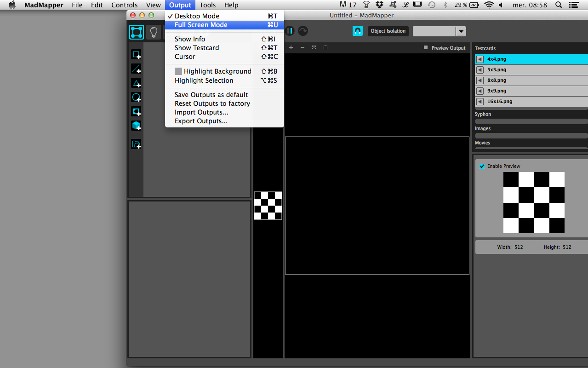This screenshot has width=588, height=368.
Task: Open the dropdown next to Object Isolation
Action: (461, 31)
